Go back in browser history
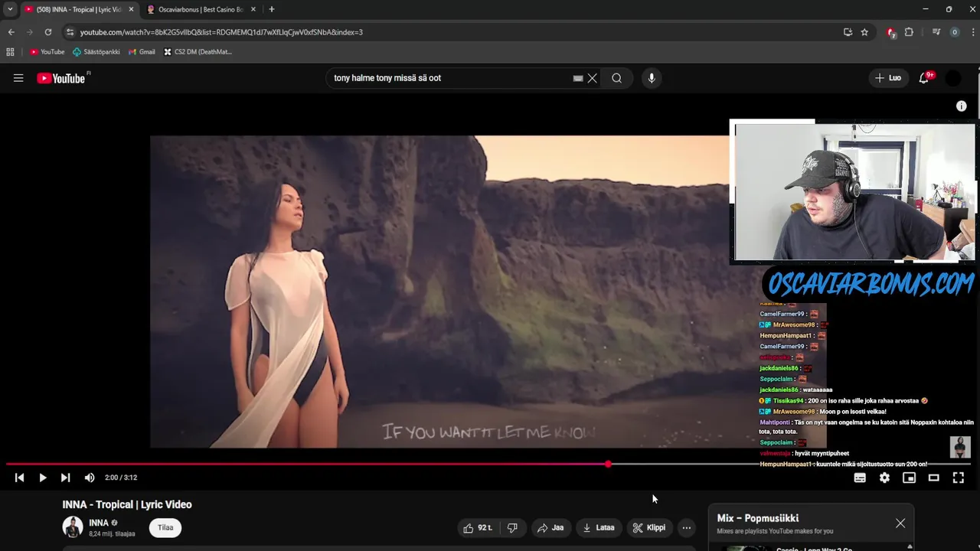The height and width of the screenshot is (551, 980). 11,32
